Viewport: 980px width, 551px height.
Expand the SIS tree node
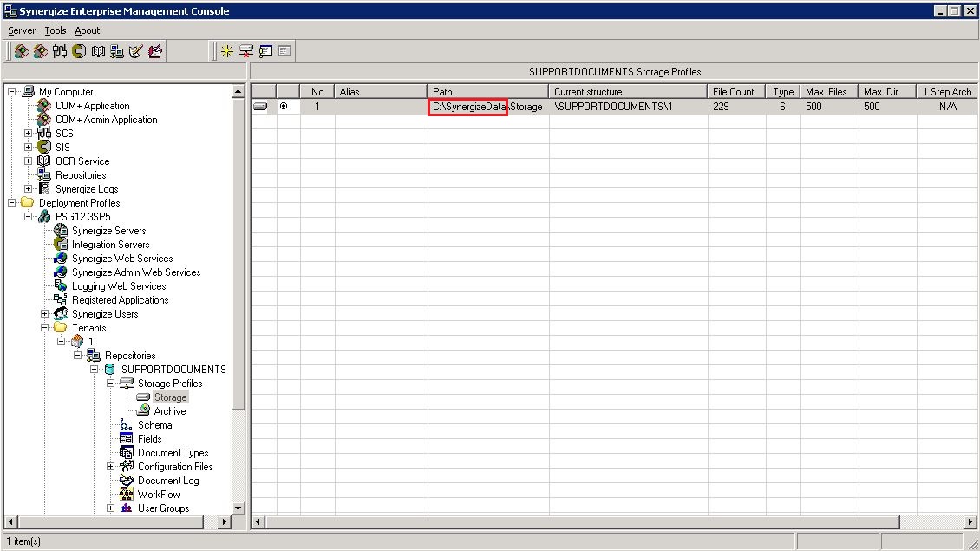[28, 147]
